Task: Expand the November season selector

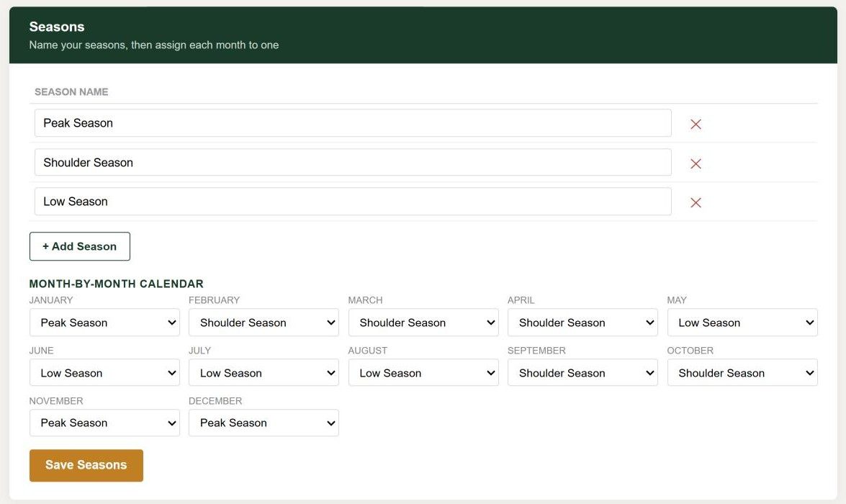Action: [104, 423]
